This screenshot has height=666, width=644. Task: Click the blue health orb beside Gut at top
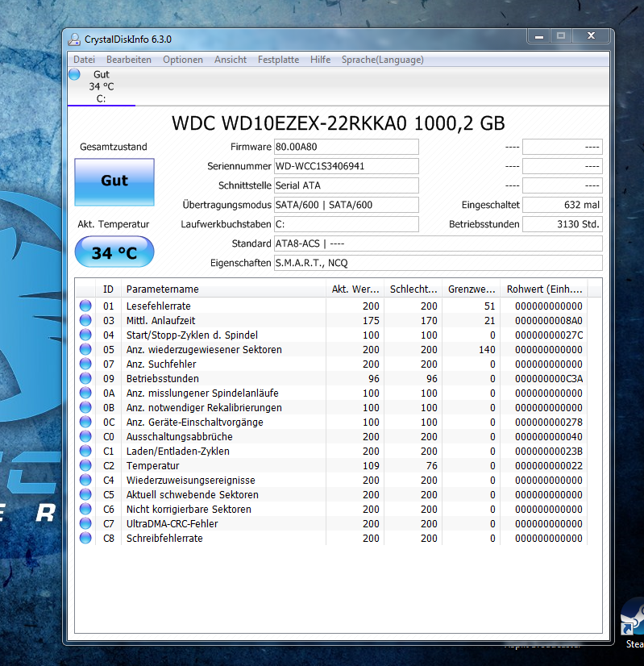click(x=74, y=74)
